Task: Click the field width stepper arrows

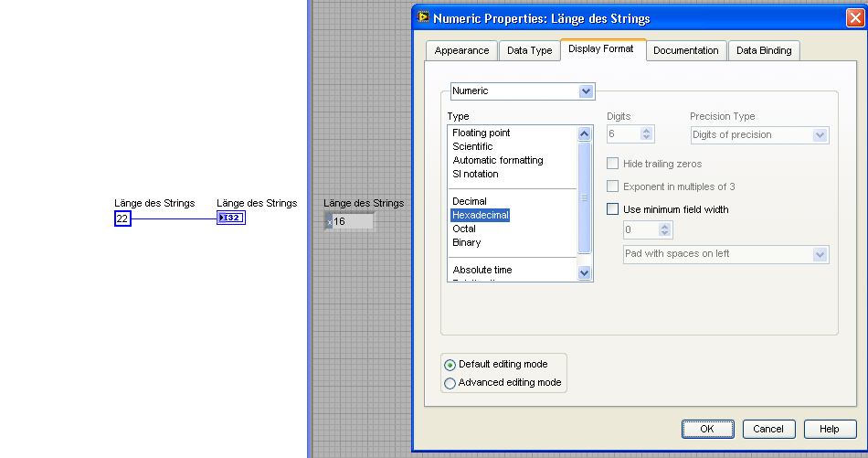Action: pos(665,229)
